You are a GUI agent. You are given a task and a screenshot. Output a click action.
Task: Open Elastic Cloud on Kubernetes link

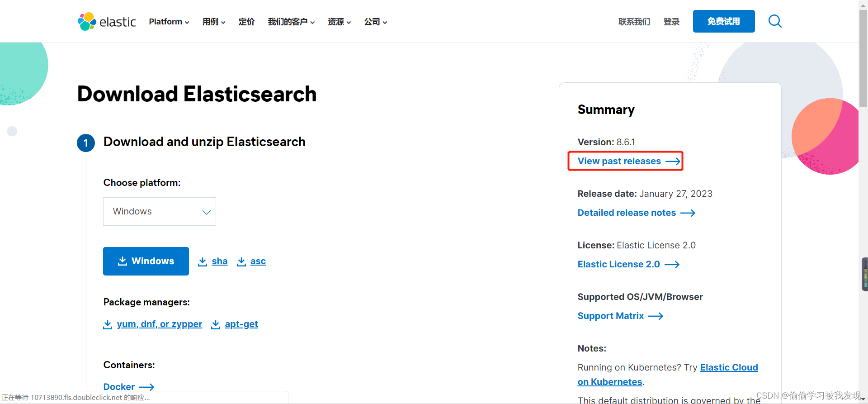tap(729, 368)
